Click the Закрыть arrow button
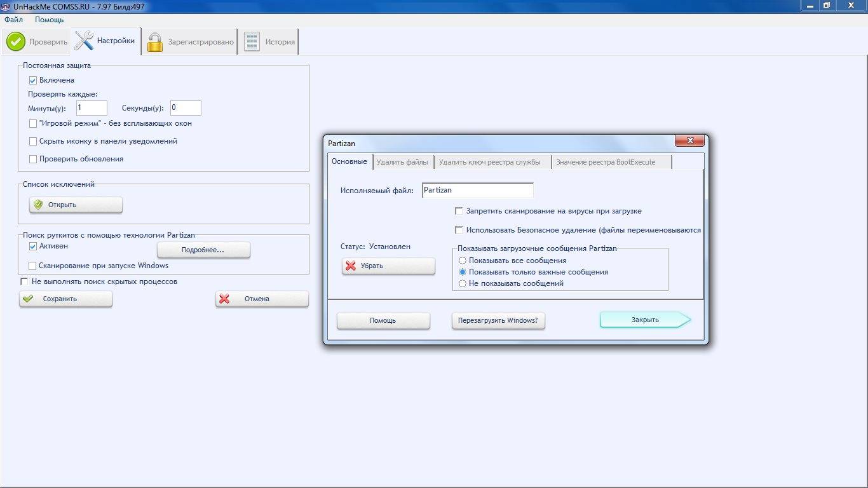868x488 pixels. point(645,320)
